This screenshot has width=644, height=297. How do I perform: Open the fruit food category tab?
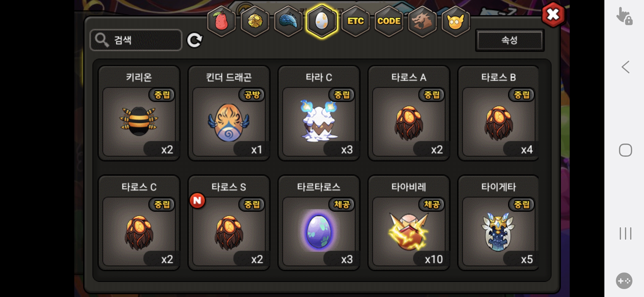[222, 21]
